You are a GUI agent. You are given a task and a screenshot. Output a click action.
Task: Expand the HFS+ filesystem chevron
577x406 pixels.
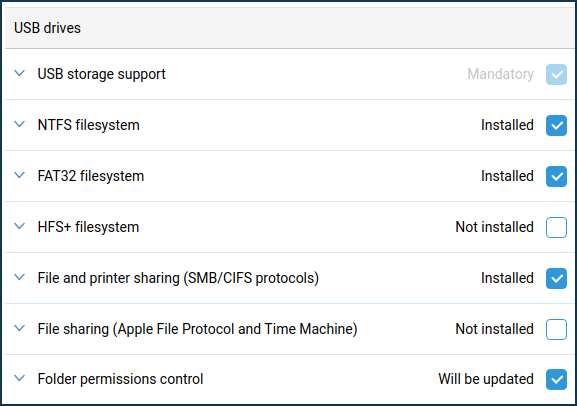pyautogui.click(x=20, y=226)
